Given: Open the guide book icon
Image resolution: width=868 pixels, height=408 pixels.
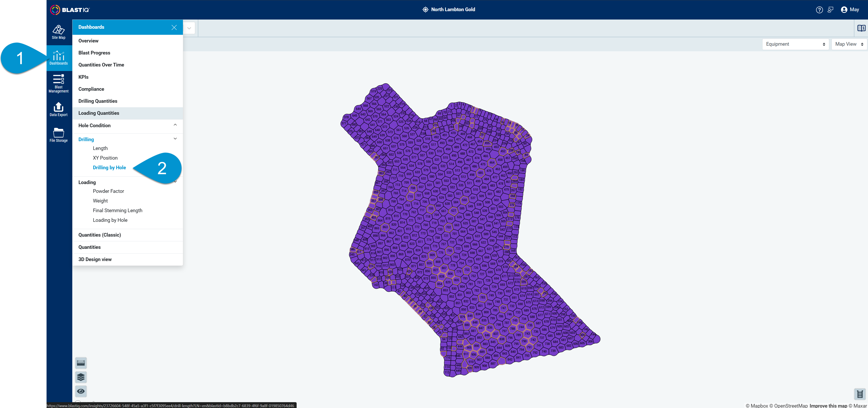Looking at the screenshot, I should point(861,28).
